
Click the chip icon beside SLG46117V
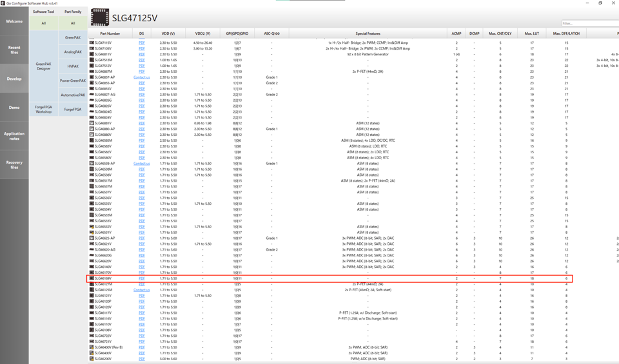(x=92, y=312)
